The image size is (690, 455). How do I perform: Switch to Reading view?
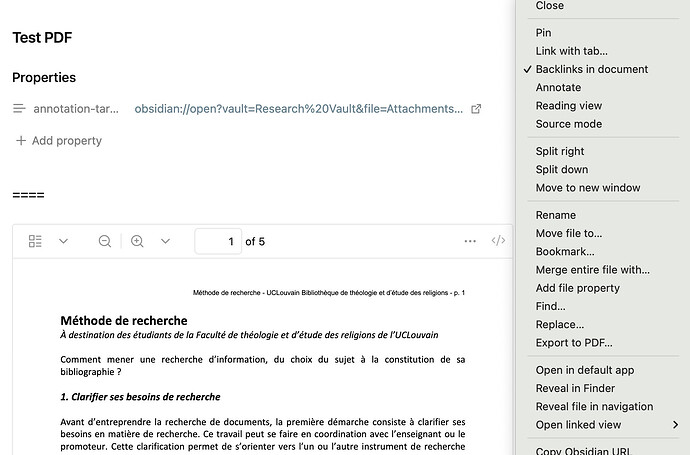569,106
